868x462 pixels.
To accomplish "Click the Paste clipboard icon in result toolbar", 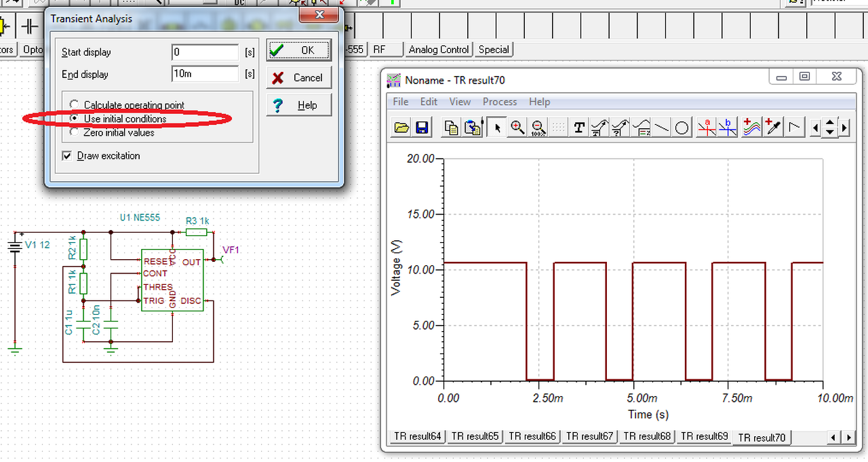I will click(x=473, y=128).
